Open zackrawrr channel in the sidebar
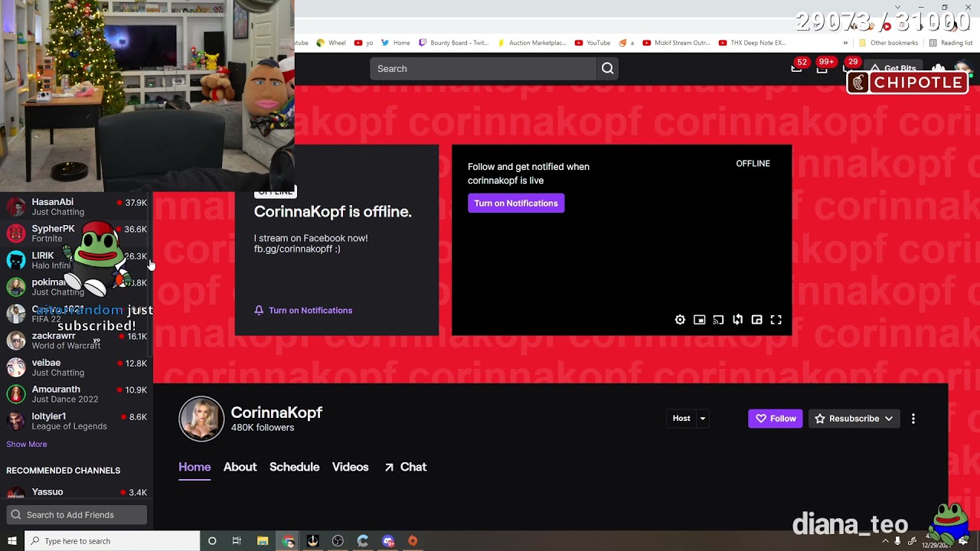980x551 pixels. [x=77, y=341]
